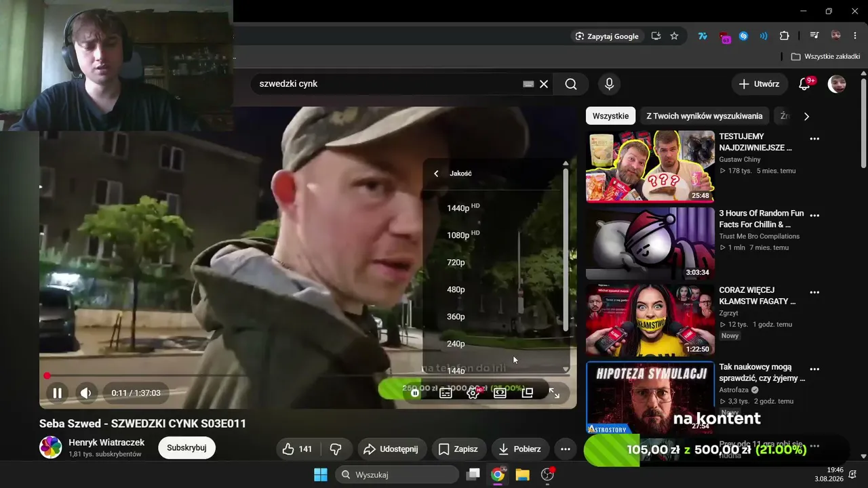Click the up arrow of the quality menu scrollbar
Screen dimensions: 868x488
pos(566,163)
